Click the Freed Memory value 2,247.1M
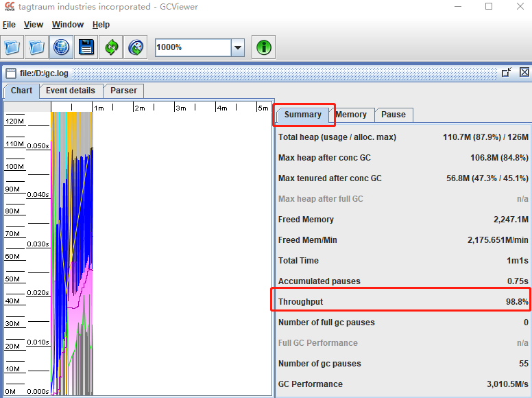 (x=511, y=220)
